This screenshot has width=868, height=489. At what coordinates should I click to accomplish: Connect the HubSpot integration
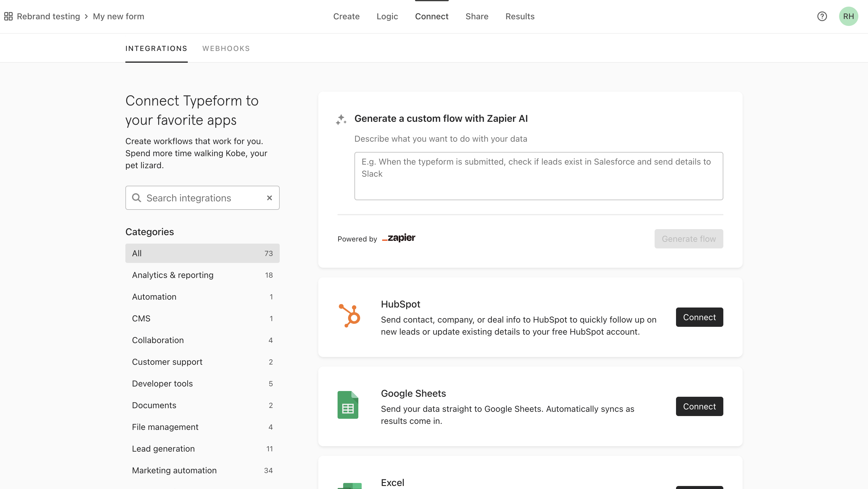point(699,317)
